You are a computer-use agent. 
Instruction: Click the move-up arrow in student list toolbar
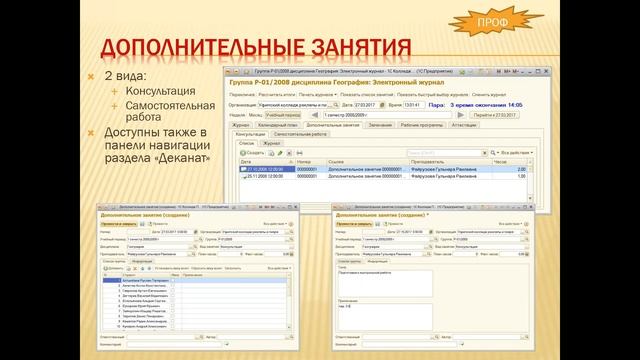pos(142,269)
